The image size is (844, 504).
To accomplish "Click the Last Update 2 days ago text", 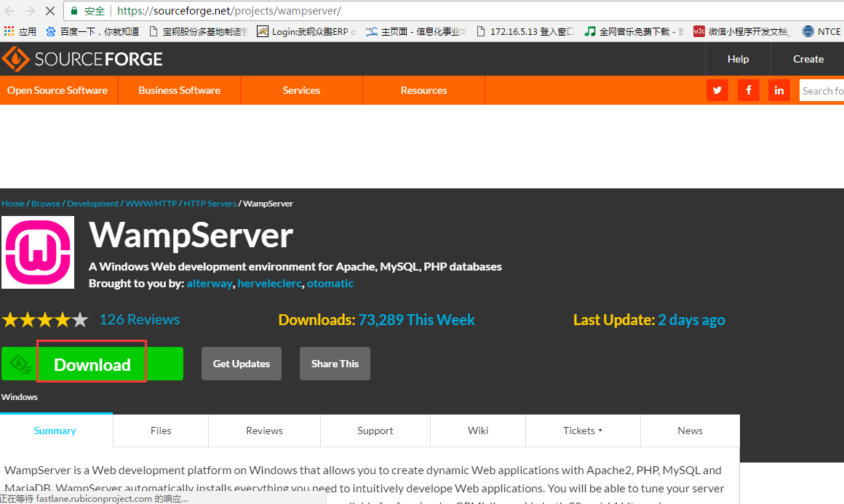I will (x=649, y=320).
